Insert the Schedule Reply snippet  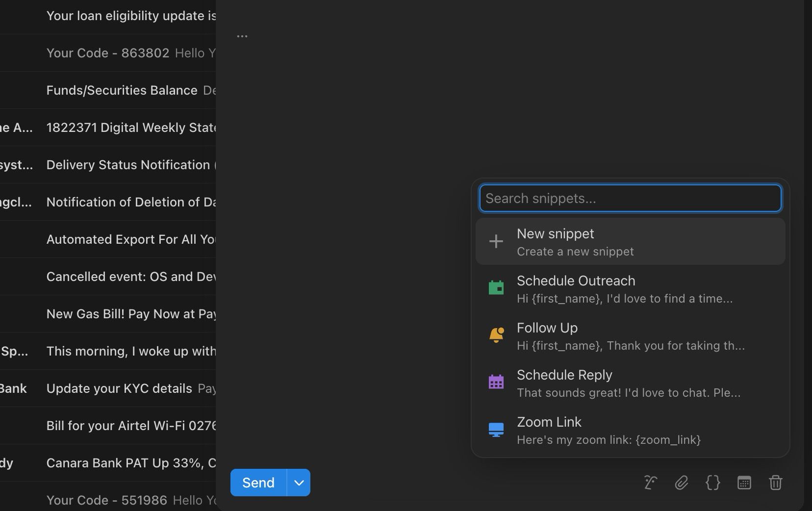[x=630, y=383]
